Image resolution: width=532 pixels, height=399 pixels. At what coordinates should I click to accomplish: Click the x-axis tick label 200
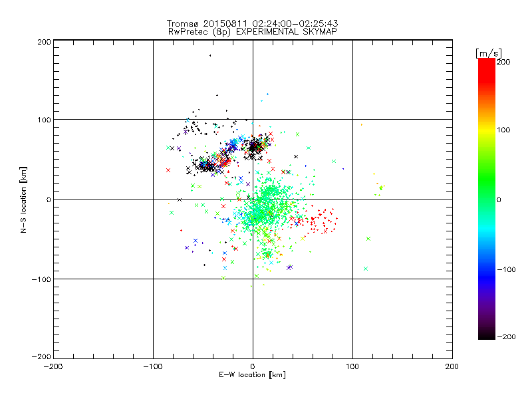click(x=452, y=366)
